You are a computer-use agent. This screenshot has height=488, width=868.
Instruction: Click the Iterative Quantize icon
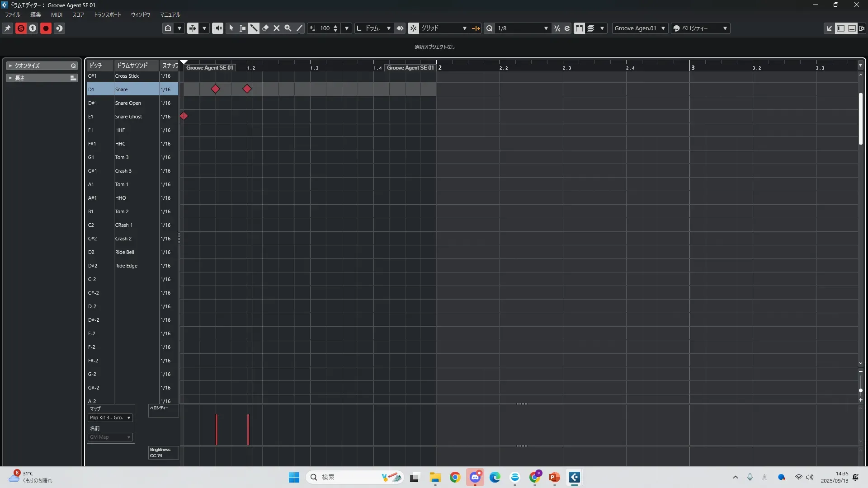tap(557, 28)
